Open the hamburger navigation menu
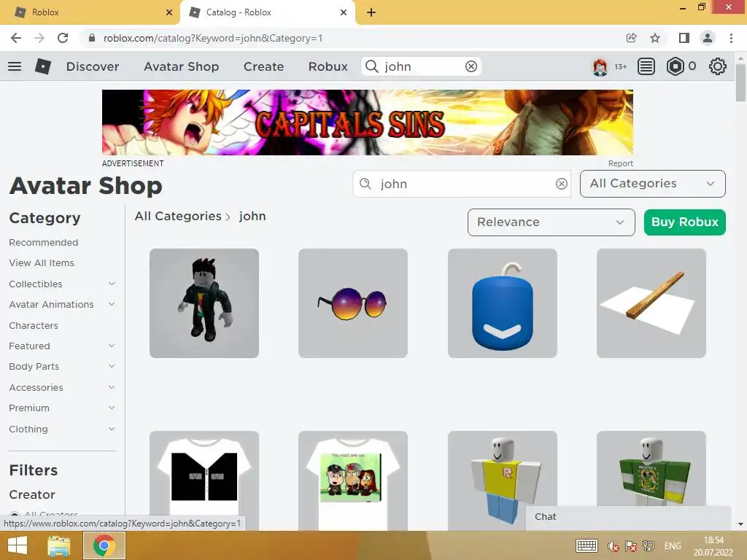 (15, 66)
